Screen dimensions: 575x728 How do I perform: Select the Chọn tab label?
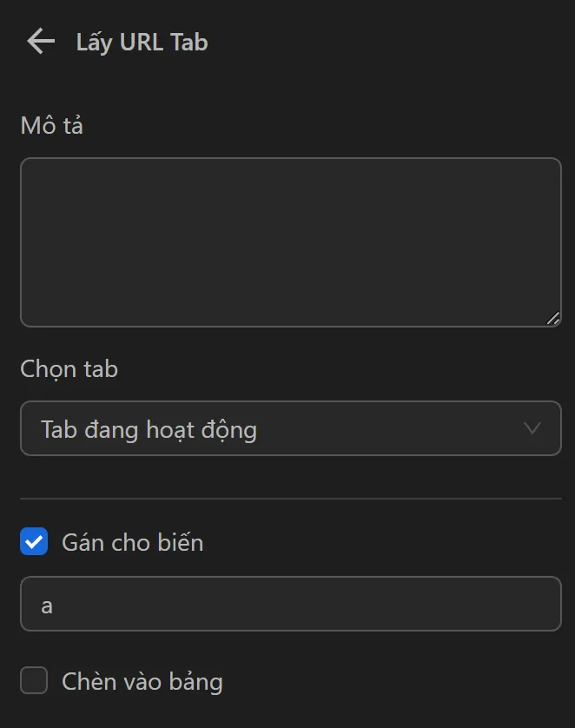pos(69,368)
